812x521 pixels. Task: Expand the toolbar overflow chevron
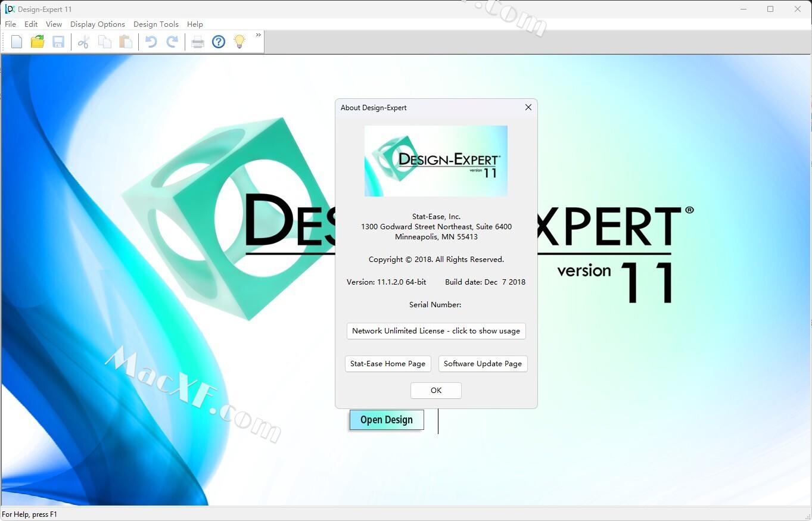259,35
